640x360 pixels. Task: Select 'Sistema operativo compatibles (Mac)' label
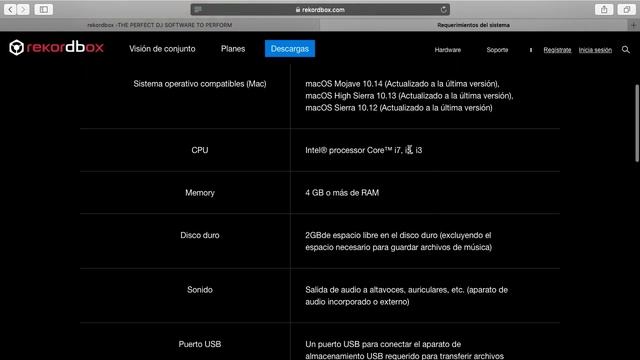pos(200,84)
